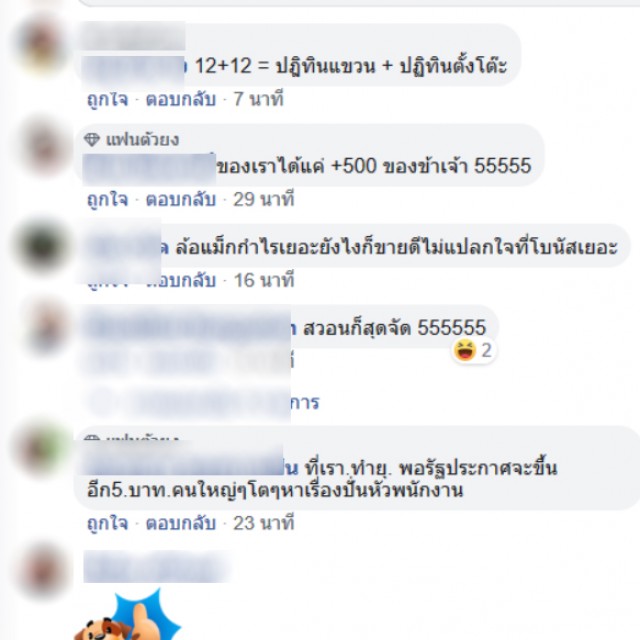Screen dimensions: 640x640
Task: Click the 16 นาที timestamp
Action: 264,280
